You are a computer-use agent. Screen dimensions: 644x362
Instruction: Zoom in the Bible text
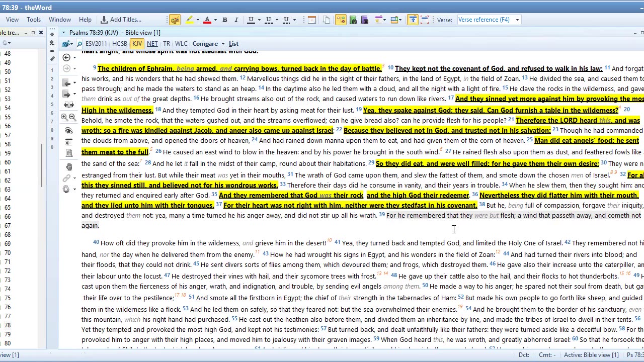pyautogui.click(x=64, y=117)
